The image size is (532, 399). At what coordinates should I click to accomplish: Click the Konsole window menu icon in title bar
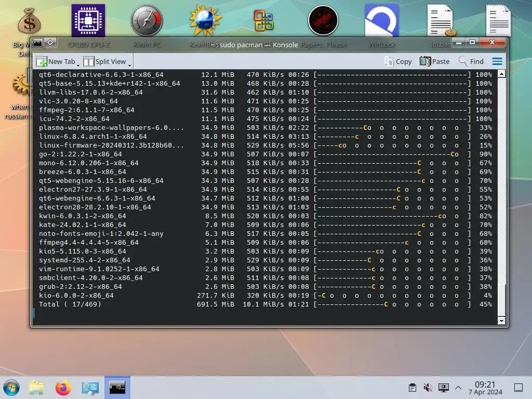click(x=37, y=43)
